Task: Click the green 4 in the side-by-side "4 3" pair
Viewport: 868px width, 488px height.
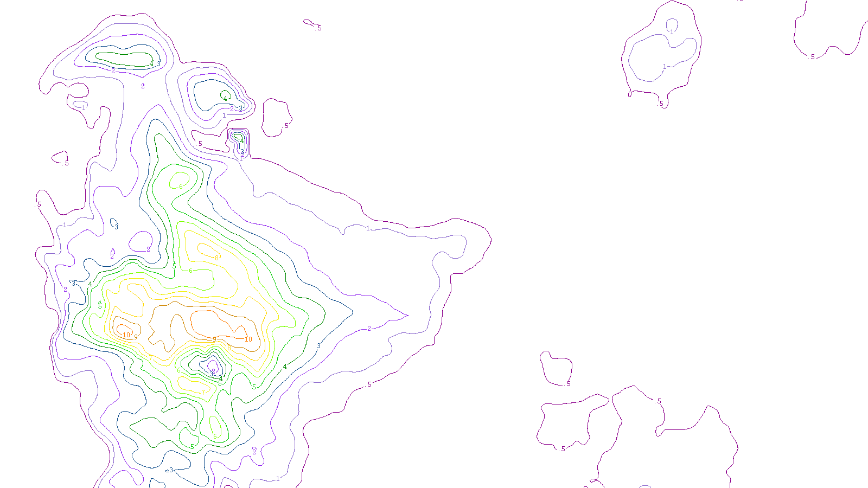Action: pos(151,64)
